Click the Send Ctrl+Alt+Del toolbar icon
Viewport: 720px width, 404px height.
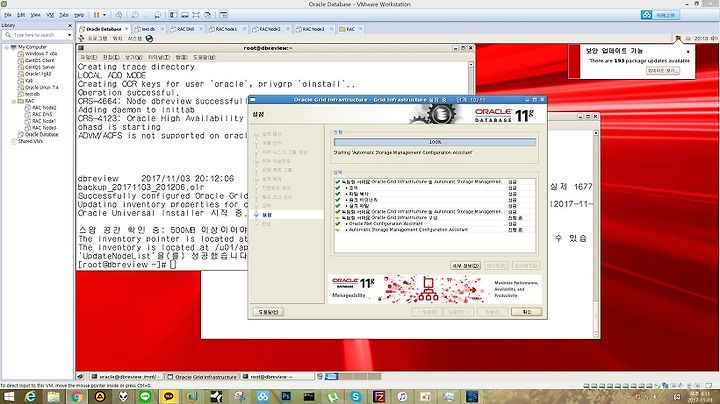tap(119, 15)
